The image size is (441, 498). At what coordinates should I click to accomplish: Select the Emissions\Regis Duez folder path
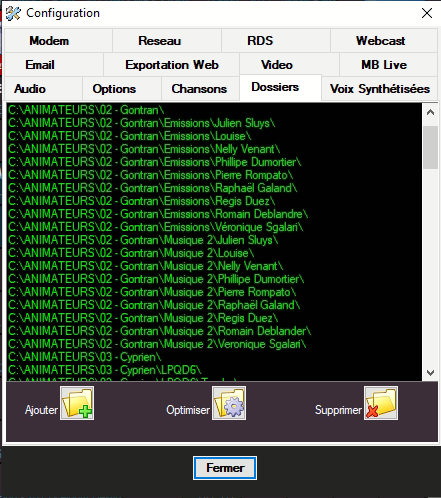click(142, 201)
